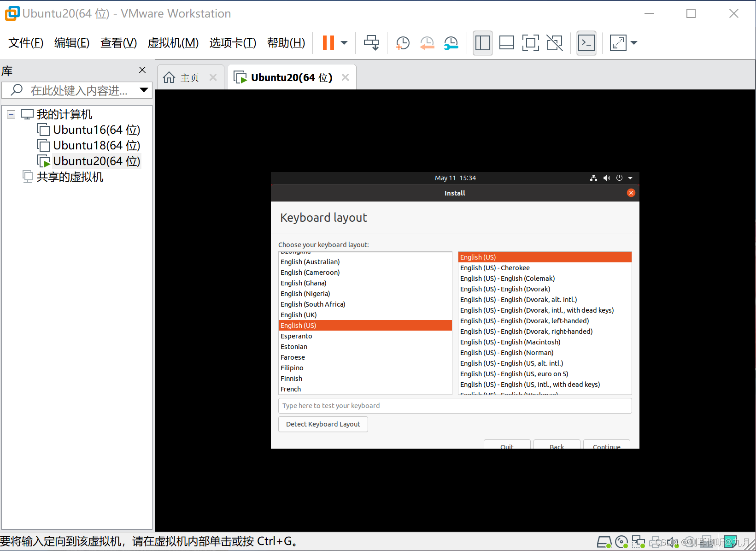Open the library search filter dropdown

pyautogui.click(x=144, y=90)
